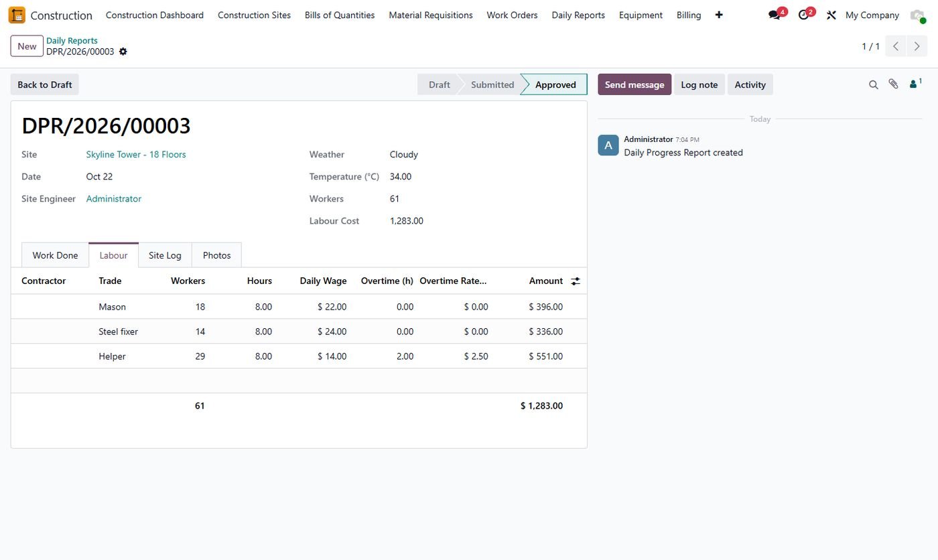
Task: Click Send message button
Action: (634, 84)
